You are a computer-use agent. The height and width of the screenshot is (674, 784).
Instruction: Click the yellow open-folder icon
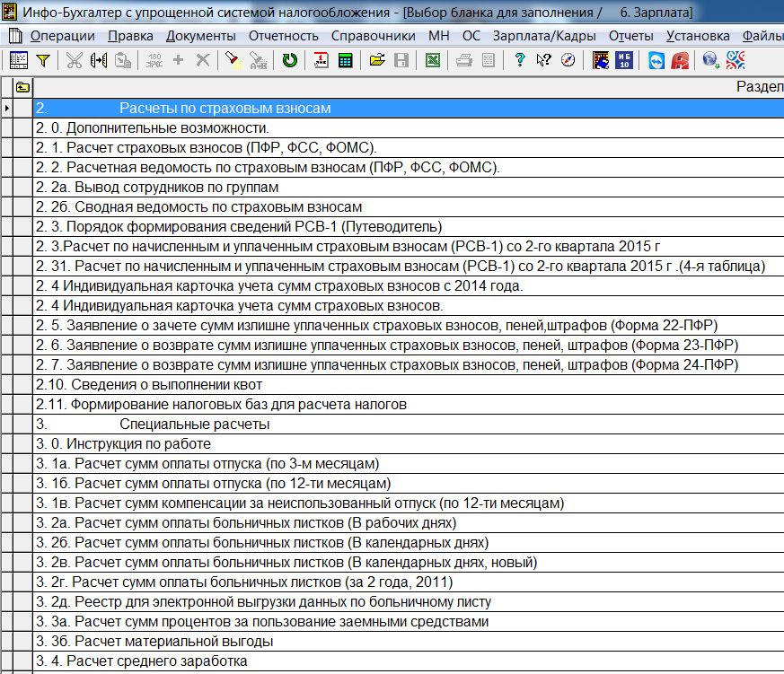(x=377, y=60)
